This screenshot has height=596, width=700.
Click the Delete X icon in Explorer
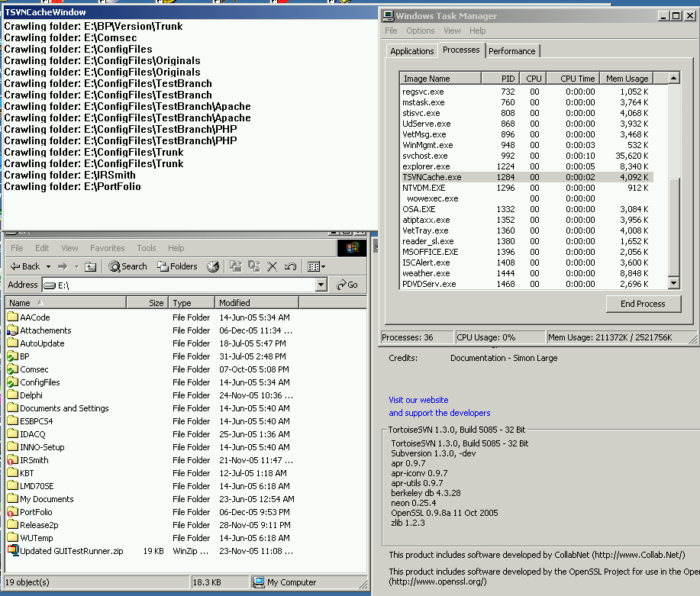tap(272, 266)
